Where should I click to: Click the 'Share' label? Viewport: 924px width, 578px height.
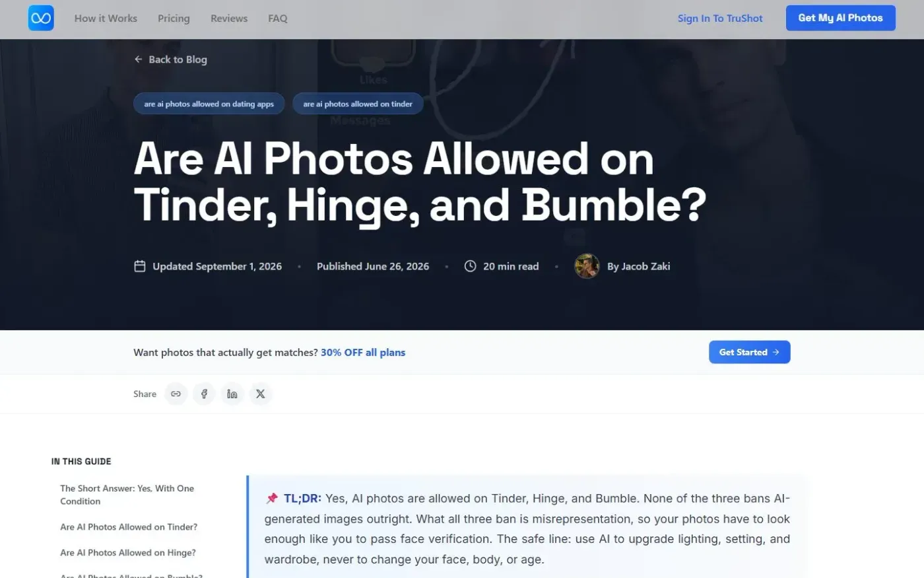click(x=145, y=394)
